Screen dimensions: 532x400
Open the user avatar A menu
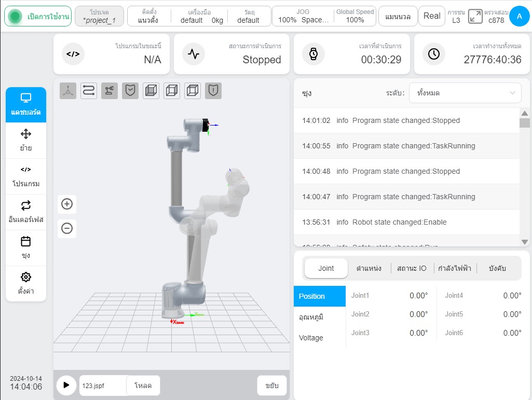pyautogui.click(x=519, y=16)
